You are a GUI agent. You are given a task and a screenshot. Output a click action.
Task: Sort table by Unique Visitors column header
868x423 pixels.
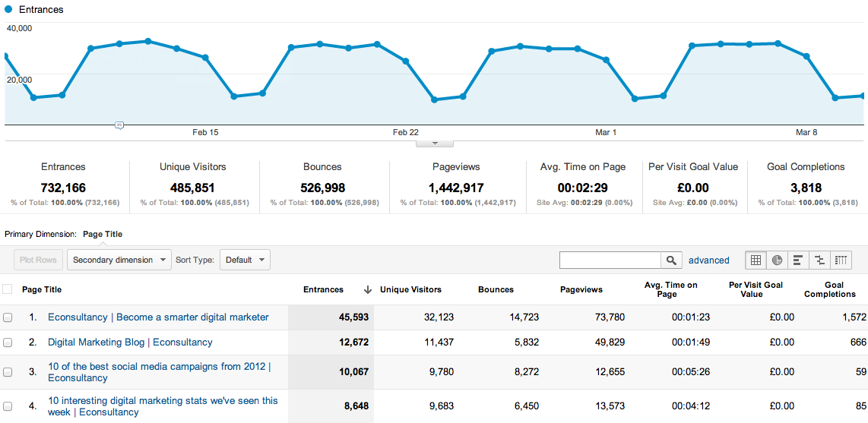point(410,289)
